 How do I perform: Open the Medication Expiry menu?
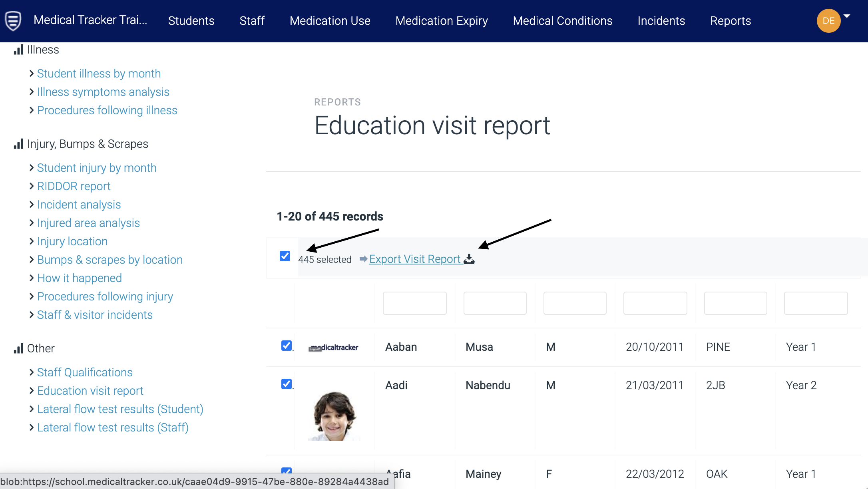coord(442,21)
